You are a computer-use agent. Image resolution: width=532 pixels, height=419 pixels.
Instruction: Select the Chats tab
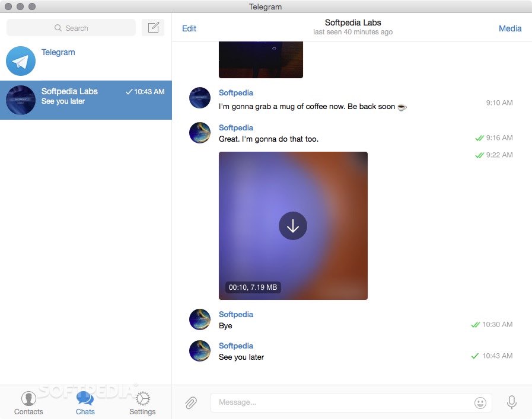[x=85, y=403]
